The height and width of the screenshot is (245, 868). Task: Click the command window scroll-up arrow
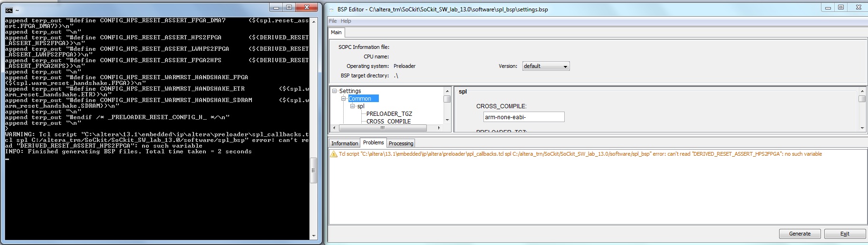point(313,21)
